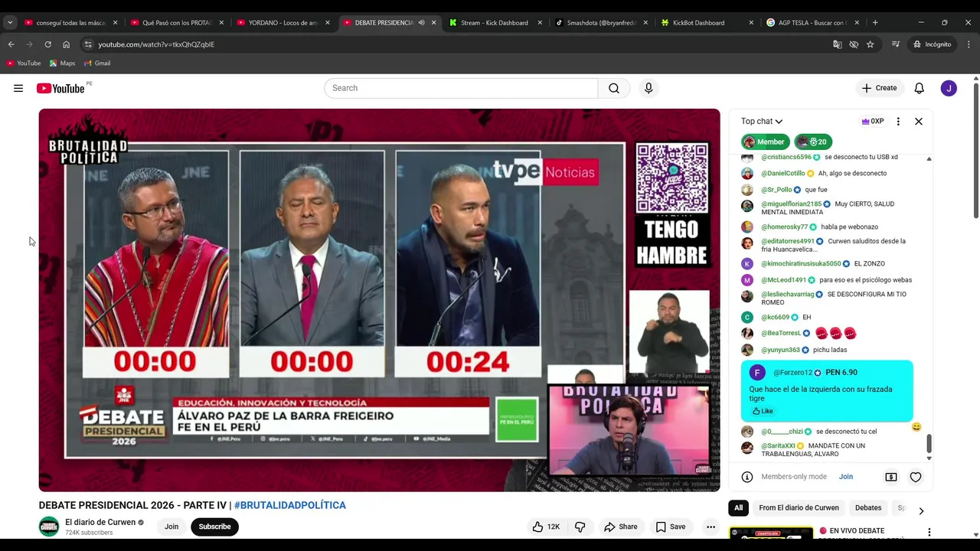This screenshot has height=551, width=980.
Task: Open the channel avatar of El diario de Curwen
Action: tap(49, 527)
